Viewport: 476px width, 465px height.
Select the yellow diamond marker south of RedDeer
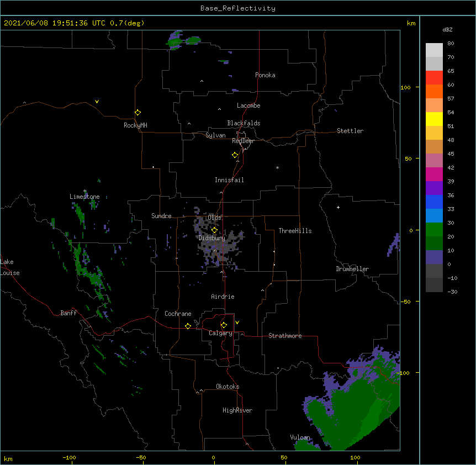tap(235, 155)
